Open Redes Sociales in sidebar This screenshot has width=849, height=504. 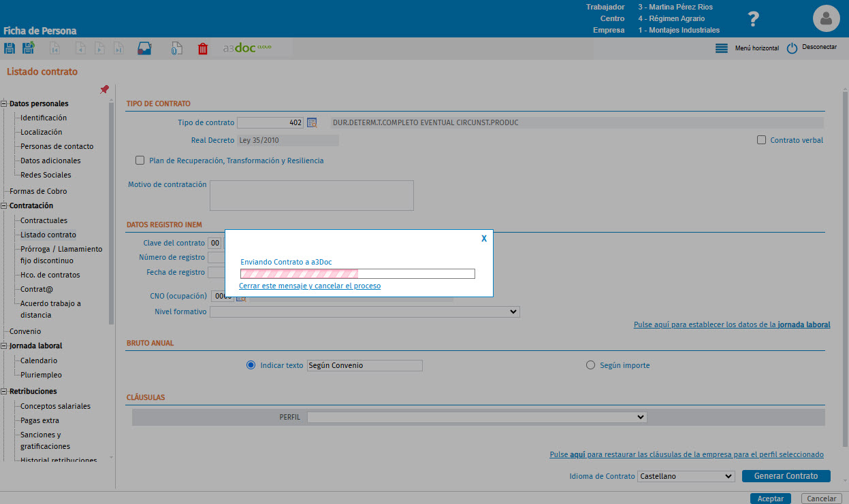tap(46, 175)
